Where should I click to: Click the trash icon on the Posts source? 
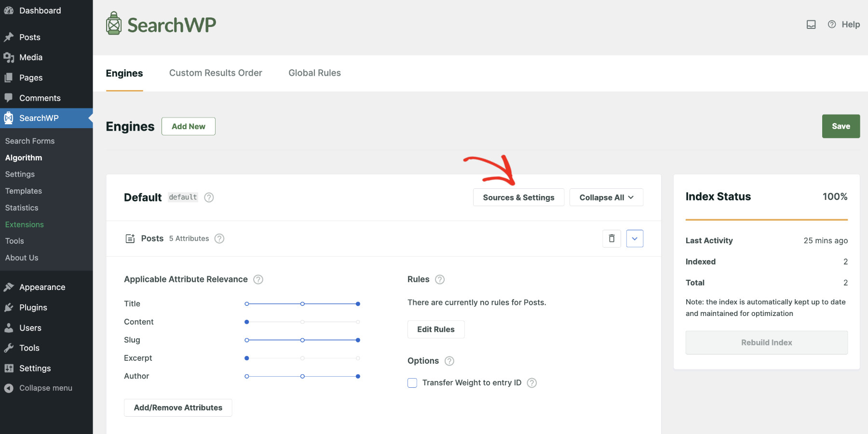pyautogui.click(x=611, y=238)
